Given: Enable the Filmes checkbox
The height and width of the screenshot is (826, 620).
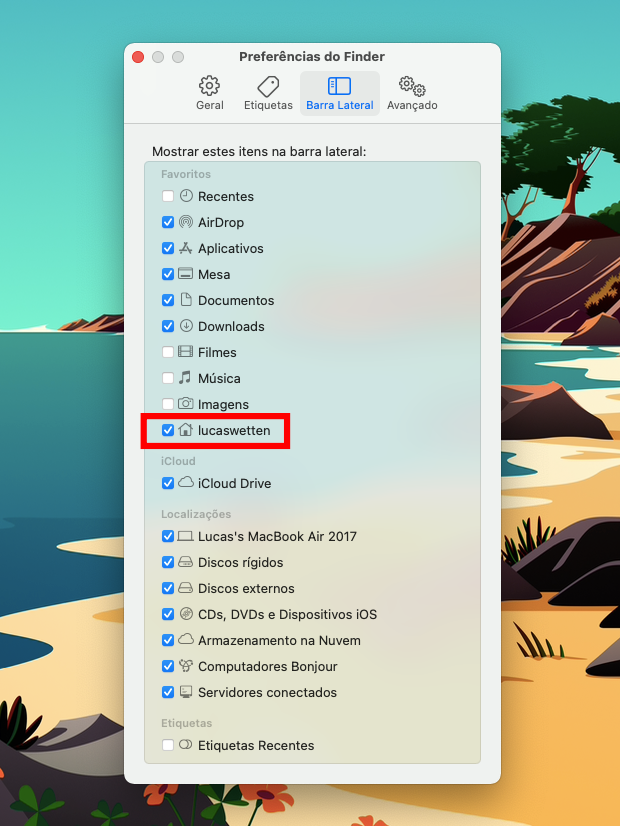Looking at the screenshot, I should (x=168, y=352).
